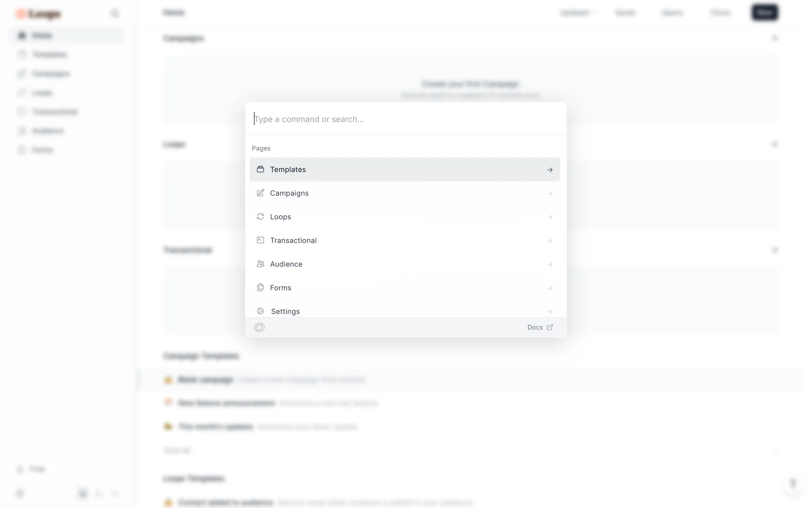
Task: Click the external link icon beside Docs
Action: [x=550, y=327]
